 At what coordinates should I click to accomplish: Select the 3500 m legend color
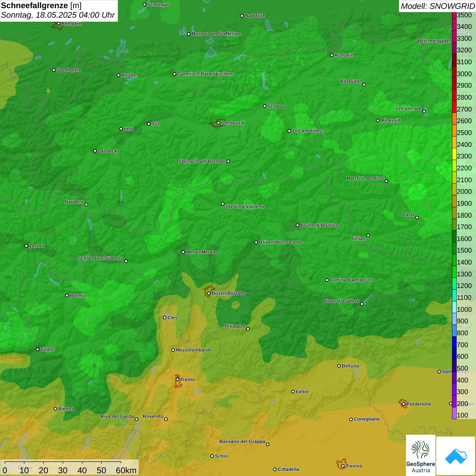tap(454, 15)
